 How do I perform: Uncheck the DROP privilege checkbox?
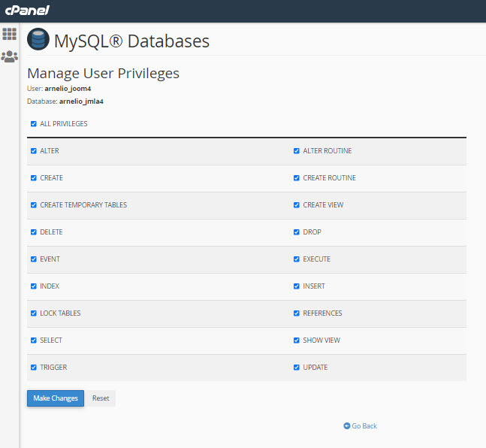(x=297, y=232)
